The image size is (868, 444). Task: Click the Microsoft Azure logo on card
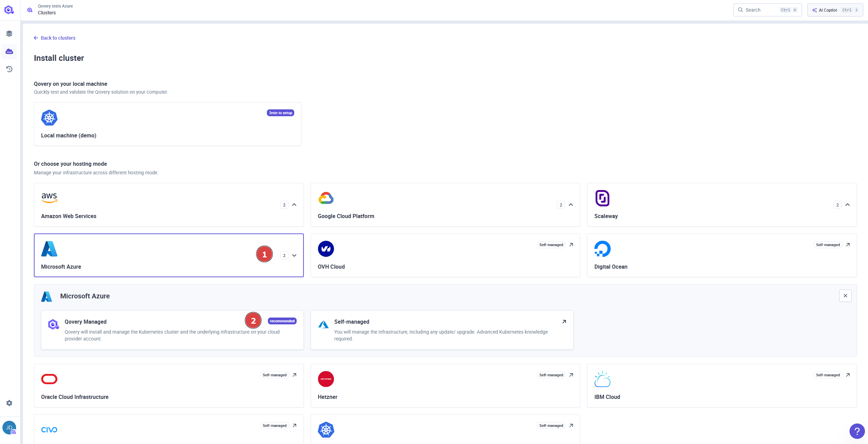point(49,248)
